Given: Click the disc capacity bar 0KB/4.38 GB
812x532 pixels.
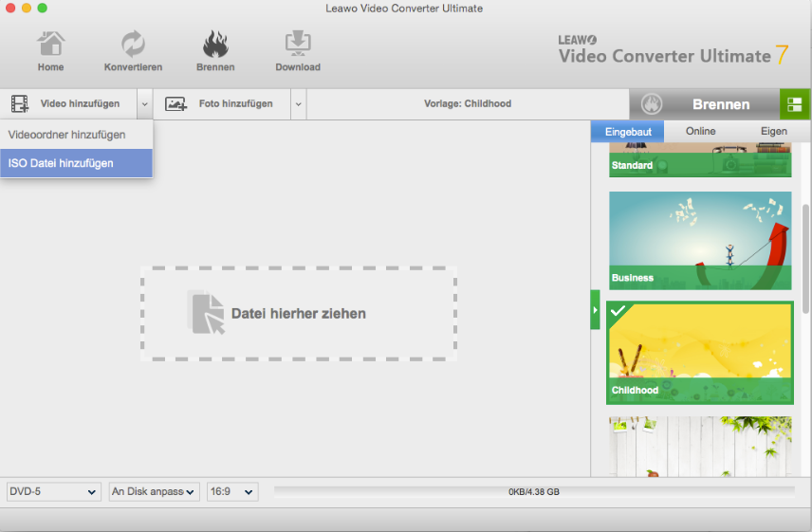Looking at the screenshot, I should pos(534,491).
